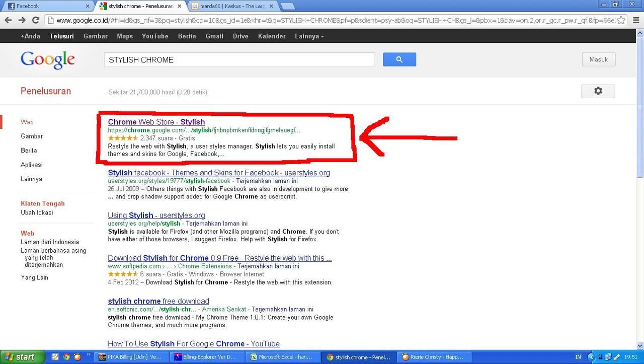Close the marda66 Kaskus tab
This screenshot has width=644, height=364.
pyautogui.click(x=272, y=6)
